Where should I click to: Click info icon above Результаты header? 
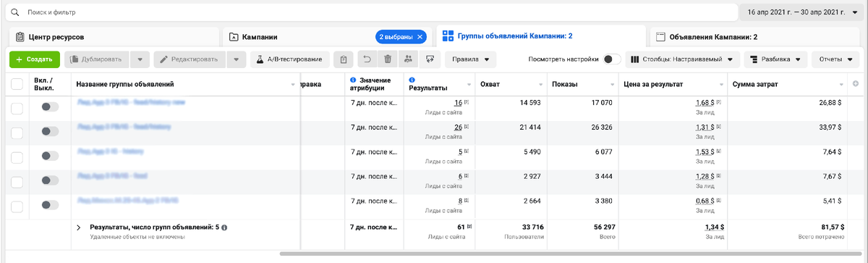point(412,80)
